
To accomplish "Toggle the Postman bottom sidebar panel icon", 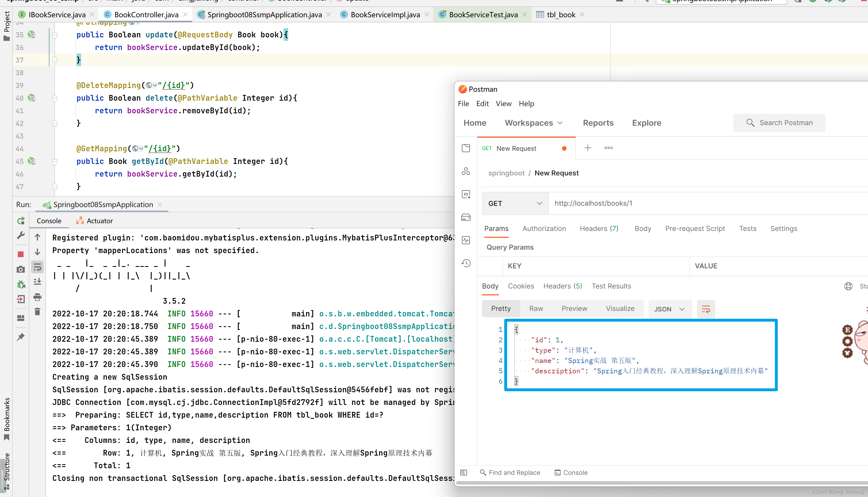I will click(x=464, y=473).
